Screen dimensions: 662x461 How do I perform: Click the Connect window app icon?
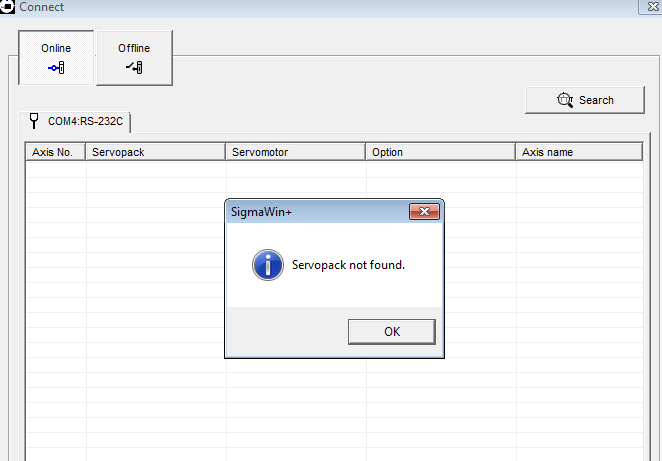(x=7, y=7)
